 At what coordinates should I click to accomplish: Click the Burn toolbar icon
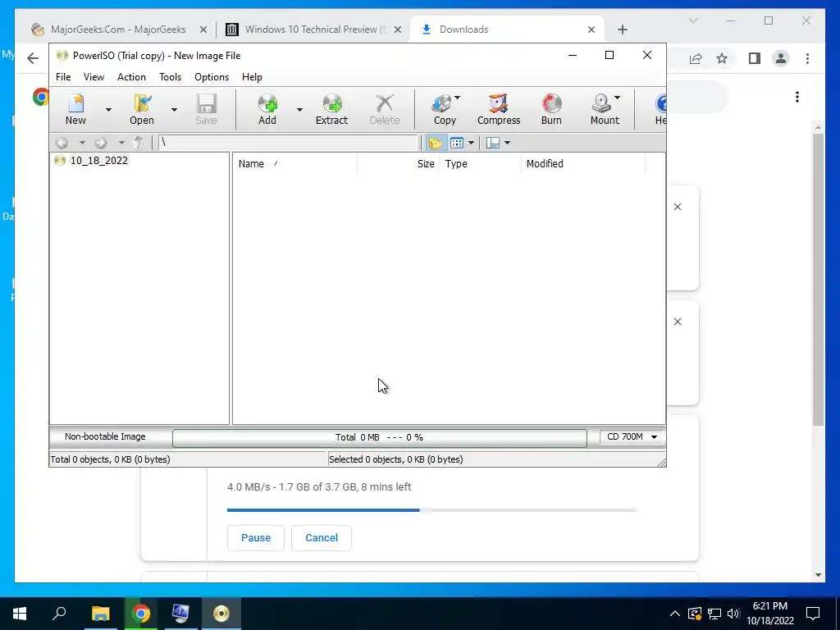(x=551, y=109)
